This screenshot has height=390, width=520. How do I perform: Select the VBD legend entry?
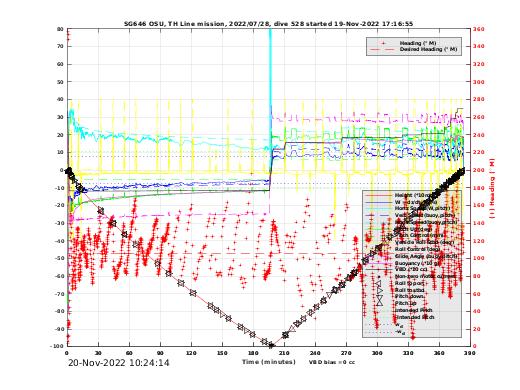[x=412, y=269]
